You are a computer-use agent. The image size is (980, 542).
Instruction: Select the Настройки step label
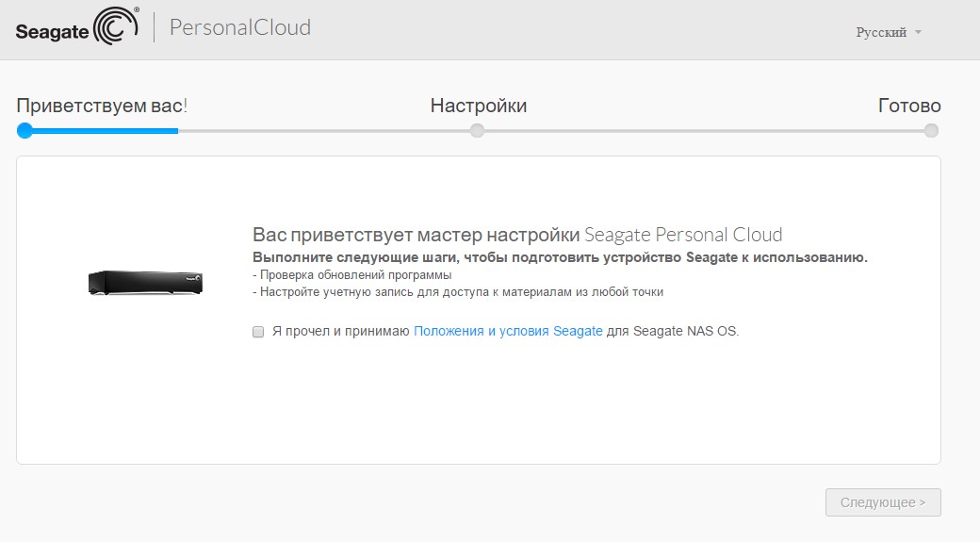pyautogui.click(x=478, y=106)
